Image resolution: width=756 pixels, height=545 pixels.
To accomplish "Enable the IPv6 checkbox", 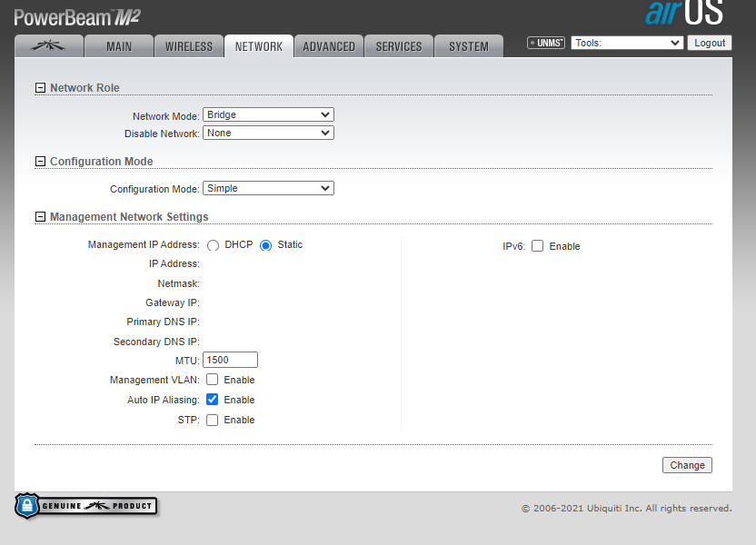I will click(538, 246).
